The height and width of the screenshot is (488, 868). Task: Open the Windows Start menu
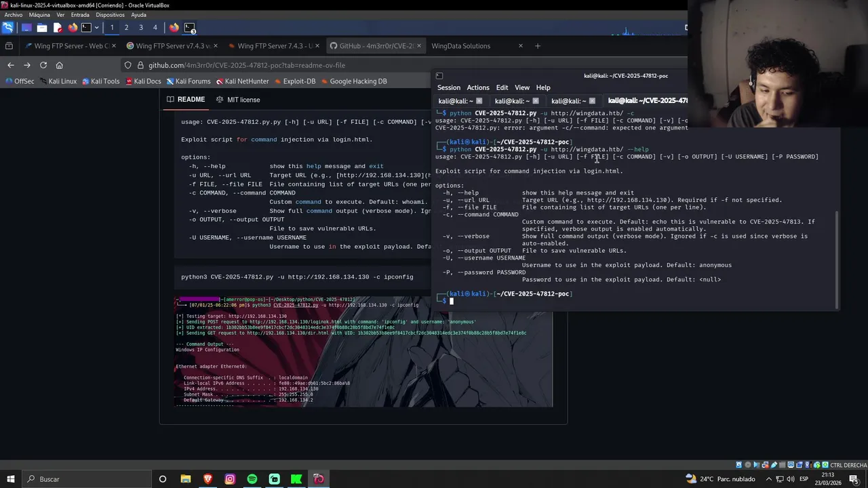(10, 479)
